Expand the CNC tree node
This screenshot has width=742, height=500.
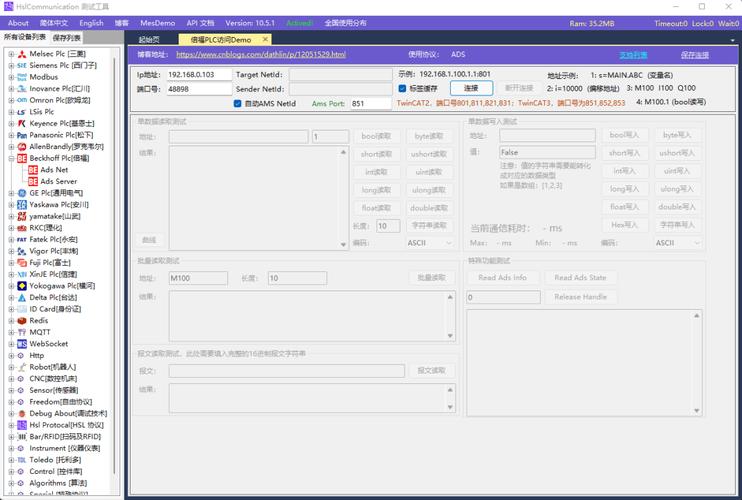11,378
